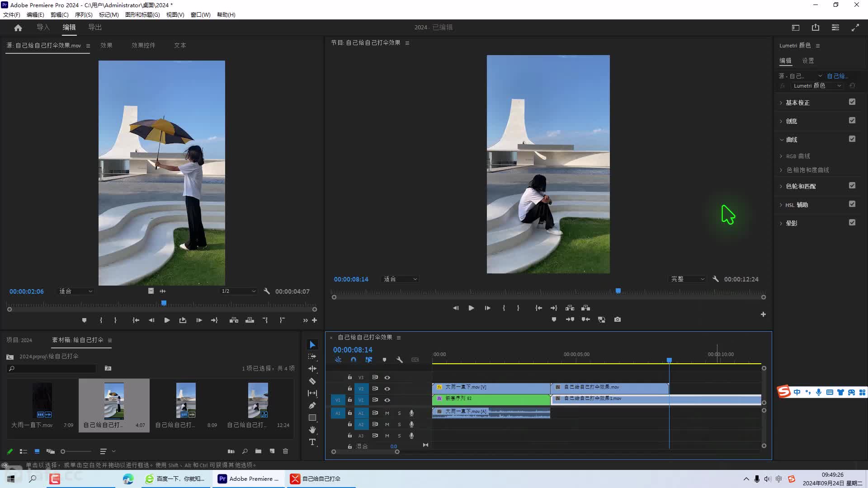This screenshot has height=488, width=868.
Task: Open the Lumetri 设置 tab
Action: click(x=808, y=61)
